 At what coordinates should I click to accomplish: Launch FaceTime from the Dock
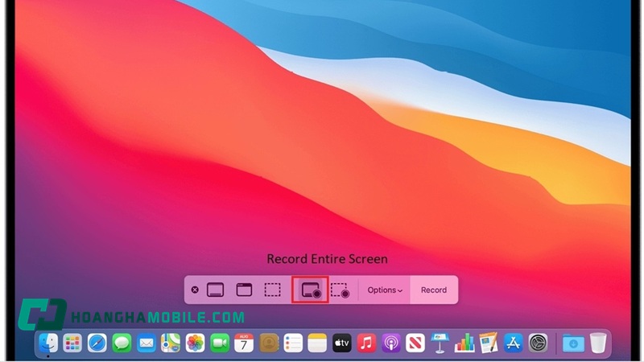220,343
